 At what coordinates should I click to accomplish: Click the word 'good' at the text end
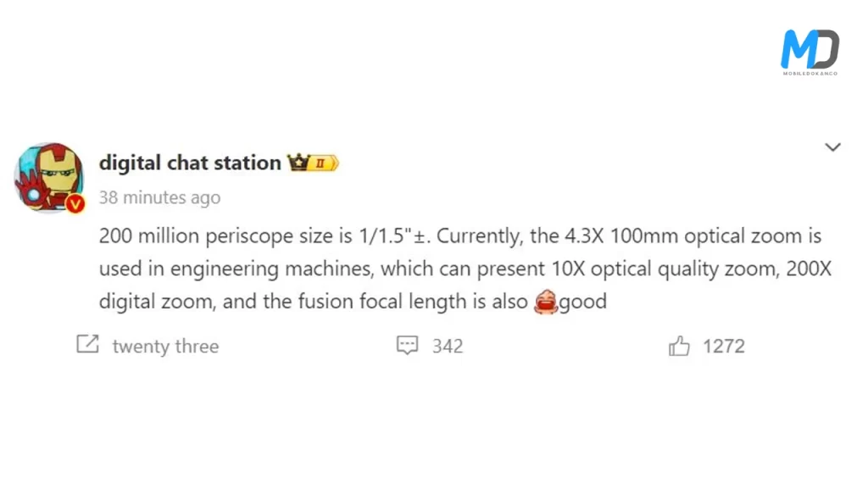584,302
